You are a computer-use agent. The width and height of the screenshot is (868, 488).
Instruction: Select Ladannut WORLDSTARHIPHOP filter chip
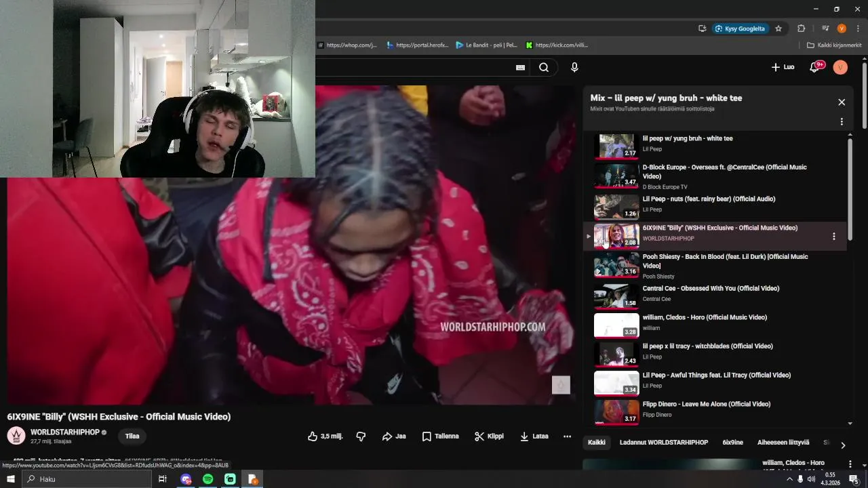click(x=664, y=443)
